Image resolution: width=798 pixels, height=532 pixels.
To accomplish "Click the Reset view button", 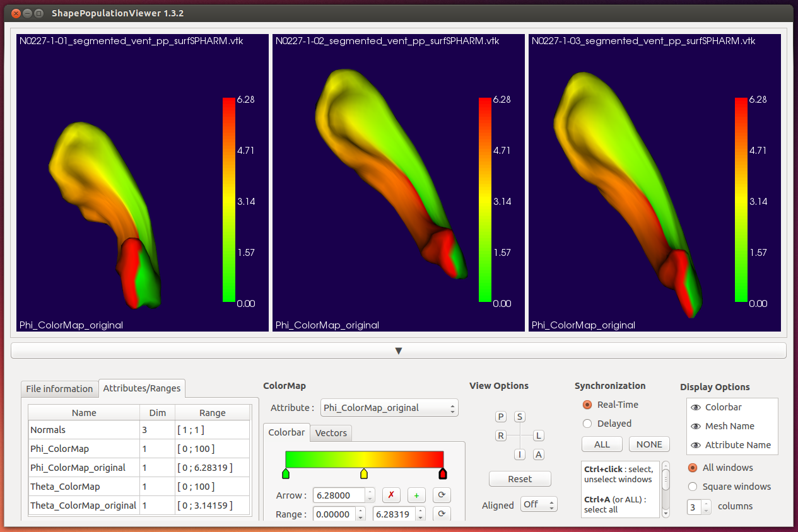I will [x=520, y=479].
